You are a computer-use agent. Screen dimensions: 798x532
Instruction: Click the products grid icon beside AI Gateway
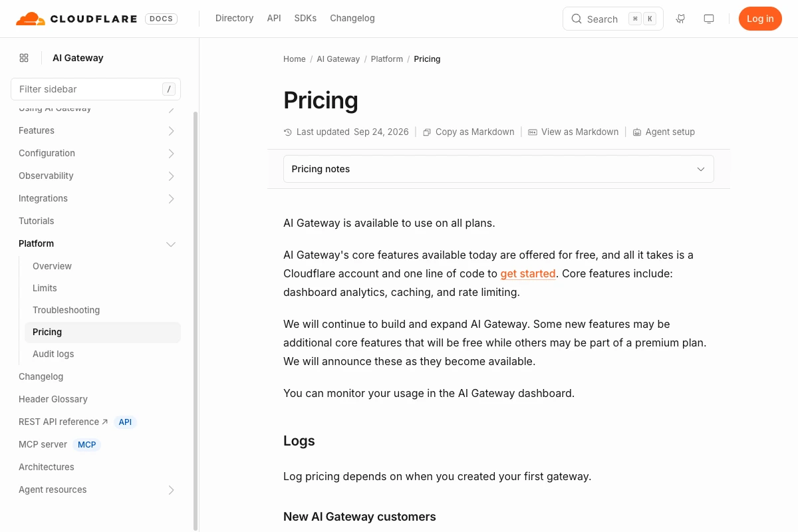coord(24,58)
